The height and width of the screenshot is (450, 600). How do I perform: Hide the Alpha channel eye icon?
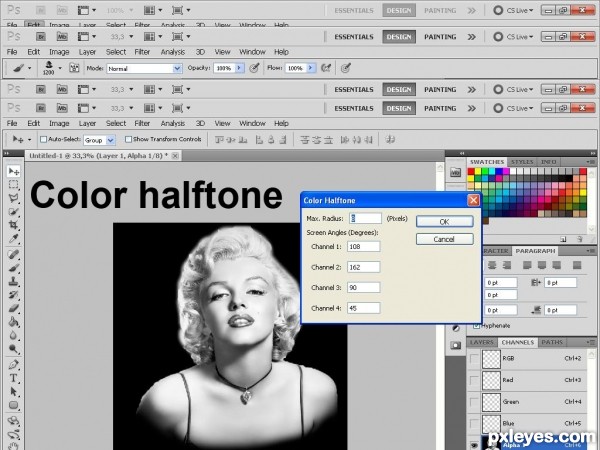(x=474, y=445)
